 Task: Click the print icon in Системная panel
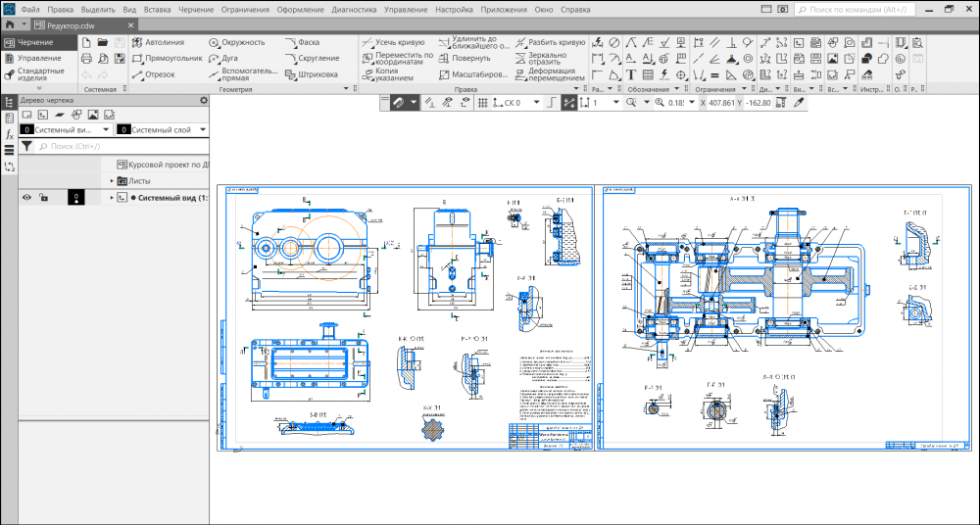coord(86,59)
